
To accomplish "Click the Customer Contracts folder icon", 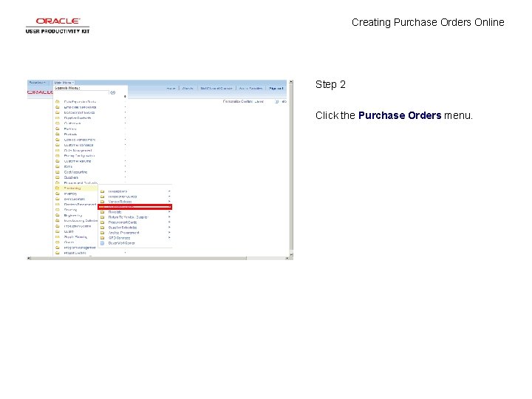I will click(x=58, y=146).
